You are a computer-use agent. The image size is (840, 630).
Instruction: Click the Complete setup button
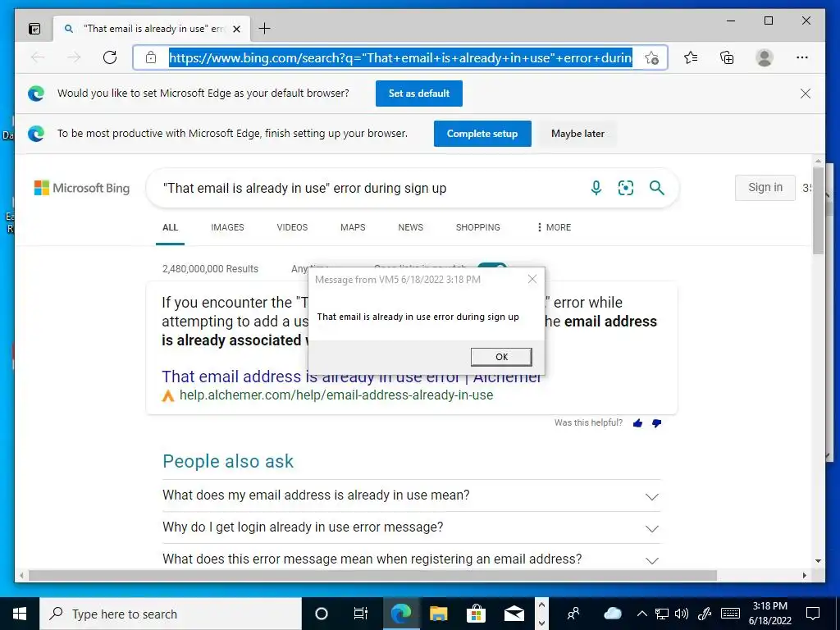coord(482,134)
